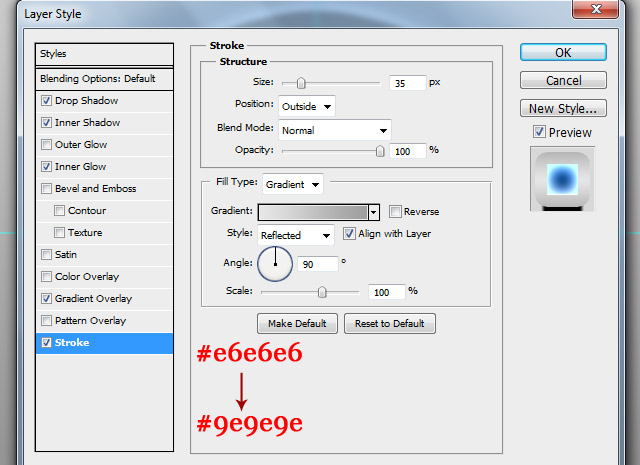Screen dimensions: 640x465
Task: Select the Inner Glow effect label
Action: point(80,167)
